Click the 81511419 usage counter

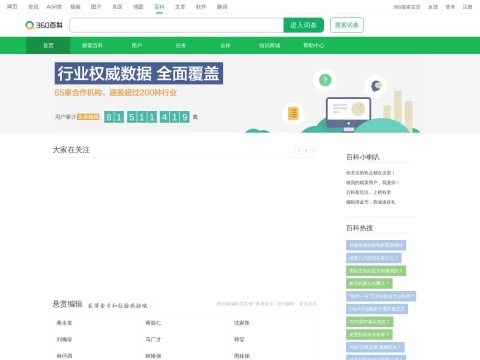pyautogui.click(x=147, y=117)
